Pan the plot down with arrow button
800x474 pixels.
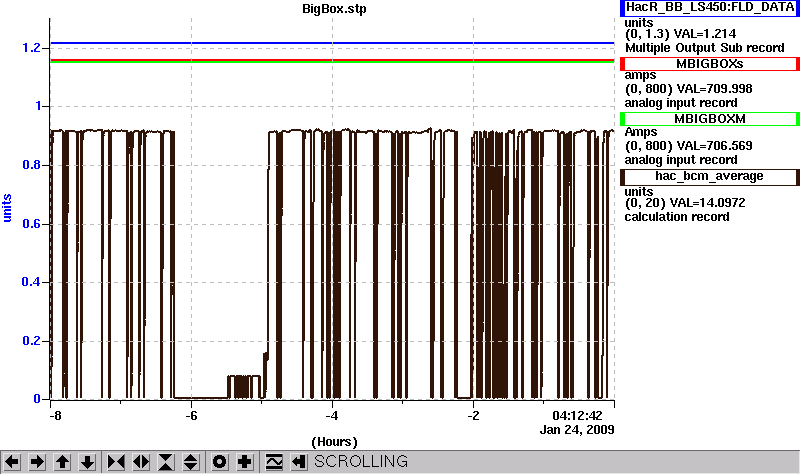click(x=87, y=462)
